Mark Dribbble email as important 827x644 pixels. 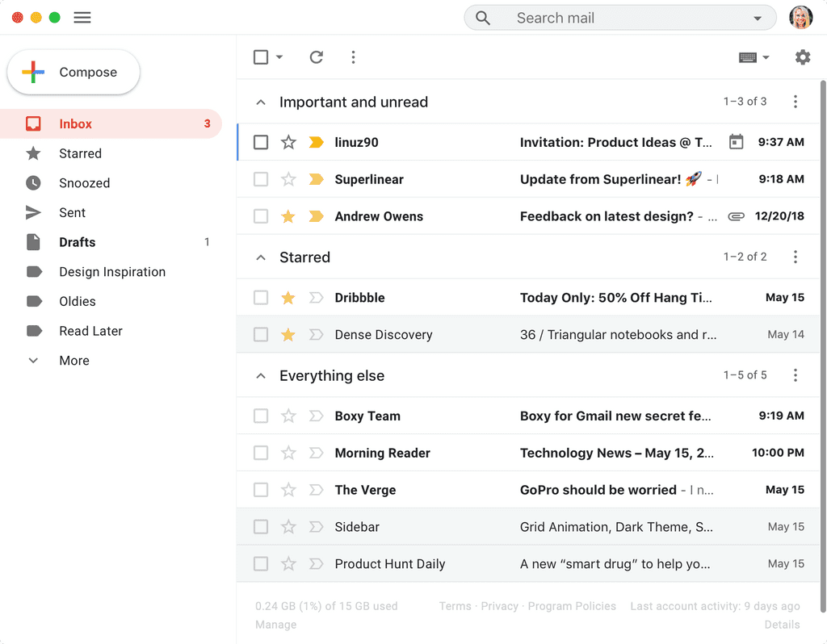point(316,298)
